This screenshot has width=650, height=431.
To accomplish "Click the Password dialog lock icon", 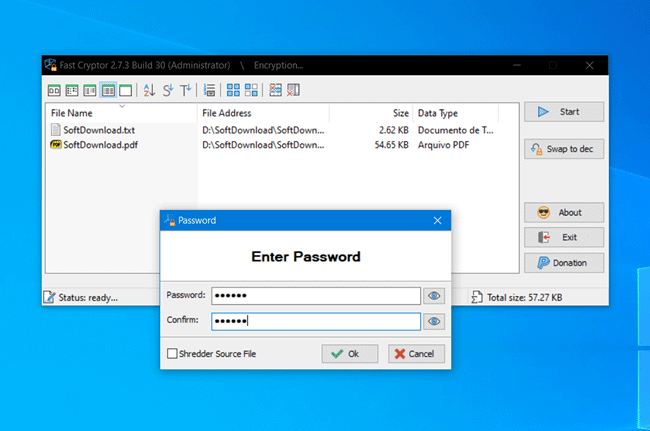I will [170, 220].
